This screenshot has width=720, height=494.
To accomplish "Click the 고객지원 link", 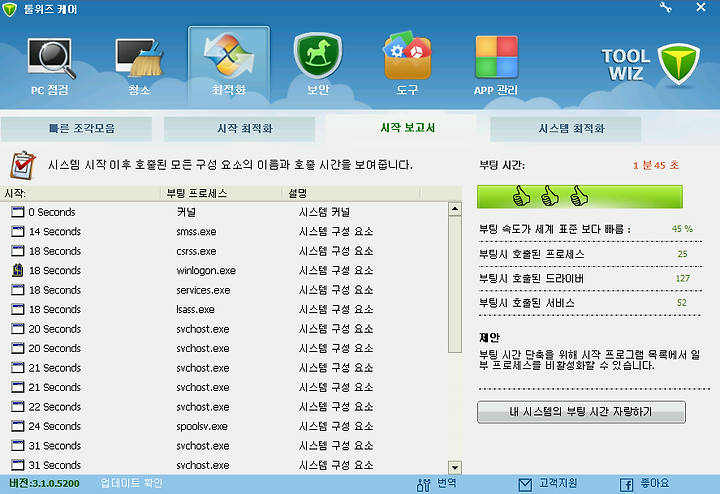I will pyautogui.click(x=557, y=483).
